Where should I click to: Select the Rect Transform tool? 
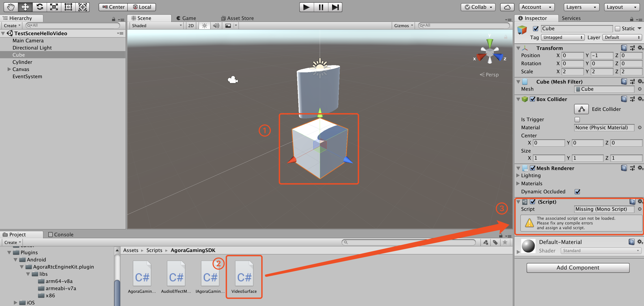click(68, 7)
